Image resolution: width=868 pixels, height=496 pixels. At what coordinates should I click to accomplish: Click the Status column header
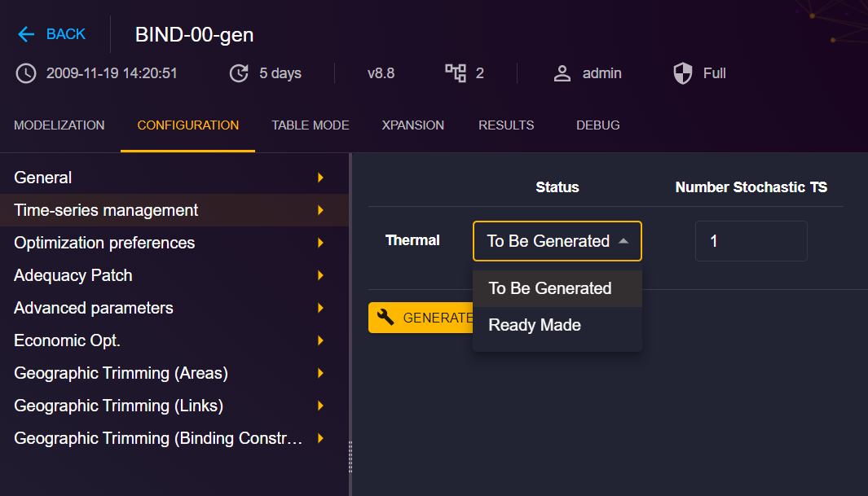(x=557, y=187)
